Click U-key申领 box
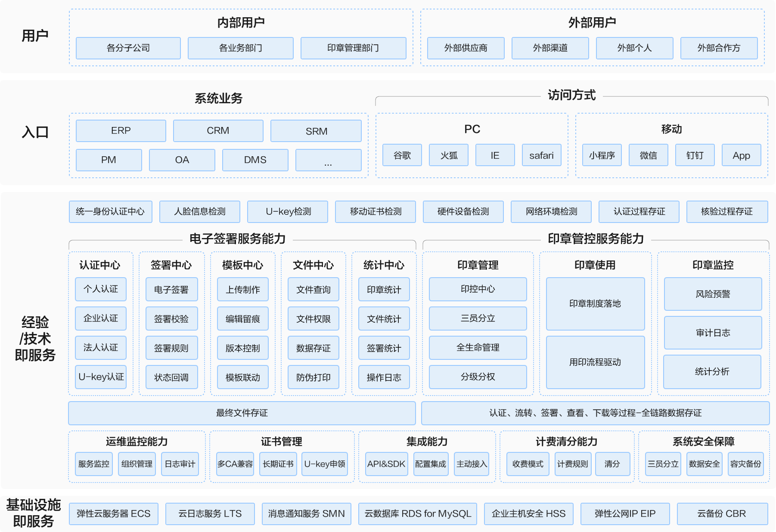Image resolution: width=776 pixels, height=532 pixels. (325, 464)
